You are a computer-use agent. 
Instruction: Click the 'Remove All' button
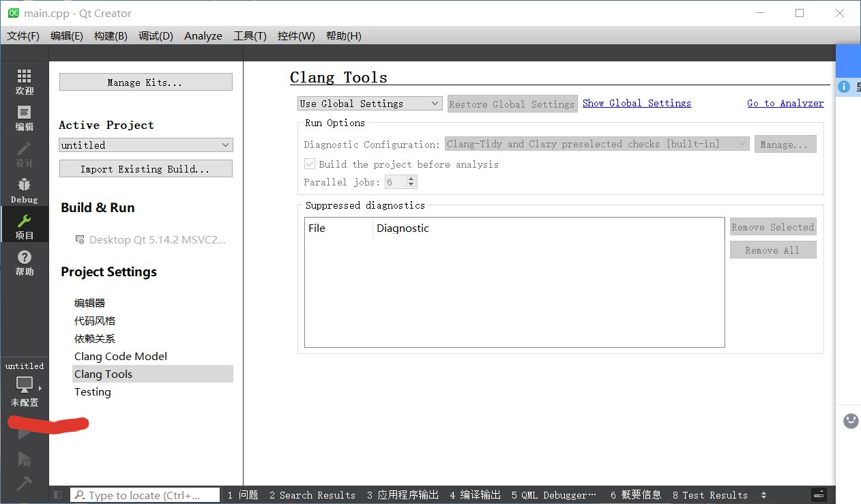tap(773, 250)
